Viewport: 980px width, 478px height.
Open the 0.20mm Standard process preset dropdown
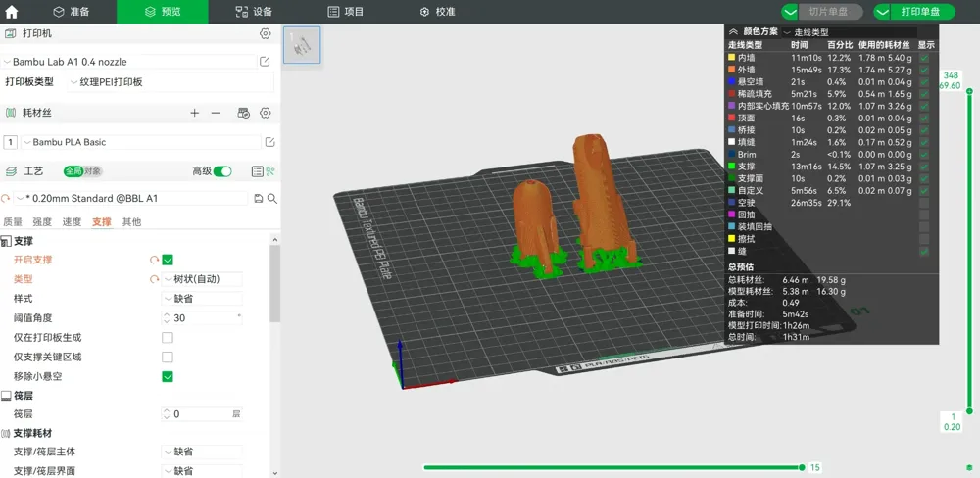tap(130, 198)
